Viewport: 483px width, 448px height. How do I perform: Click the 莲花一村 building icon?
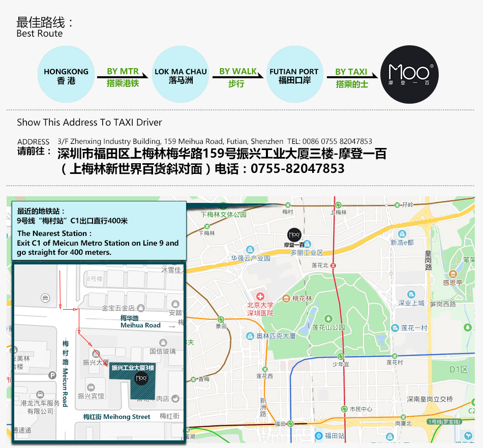coord(395,328)
